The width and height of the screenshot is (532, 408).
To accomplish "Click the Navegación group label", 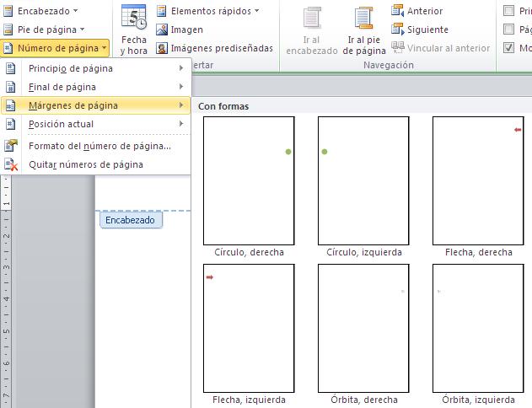I will [x=389, y=65].
